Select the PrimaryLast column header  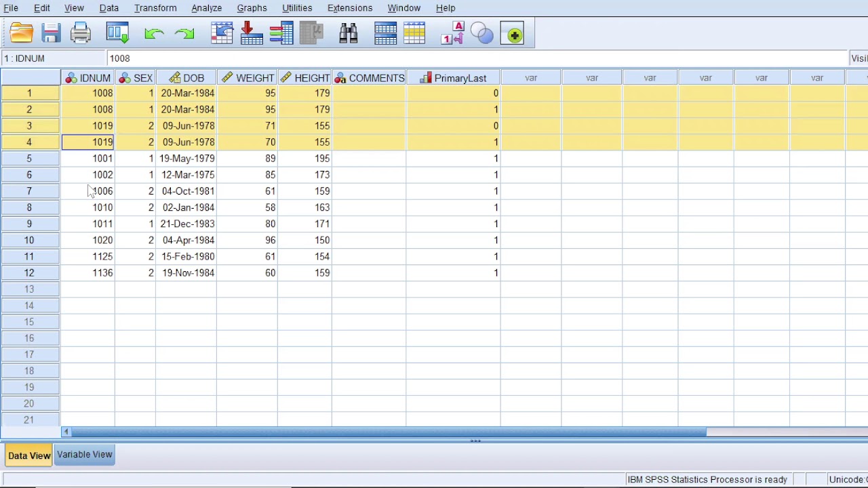454,78
